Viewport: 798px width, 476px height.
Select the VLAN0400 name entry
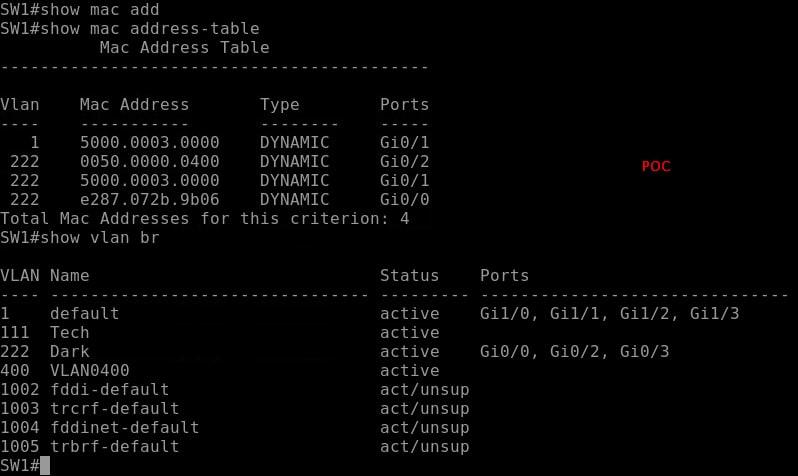point(89,370)
